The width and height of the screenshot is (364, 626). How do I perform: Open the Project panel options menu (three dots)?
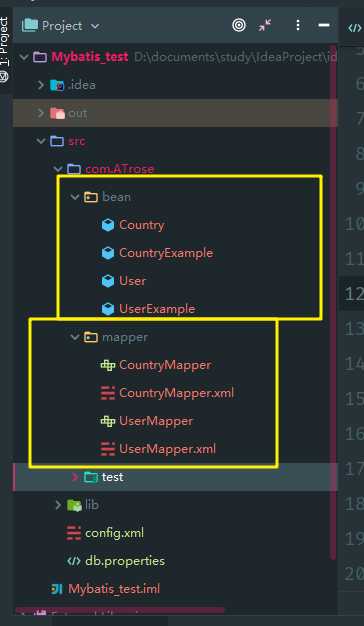point(298,26)
